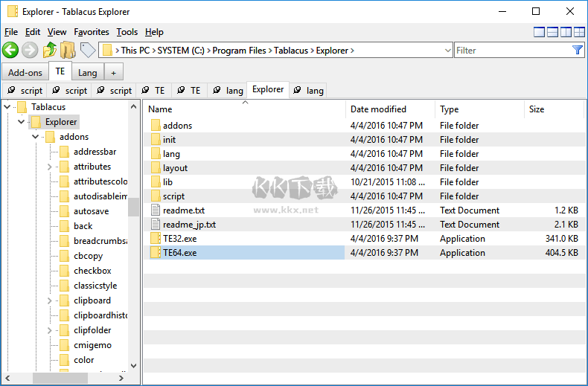Open the address bar history dropdown

[x=447, y=51]
